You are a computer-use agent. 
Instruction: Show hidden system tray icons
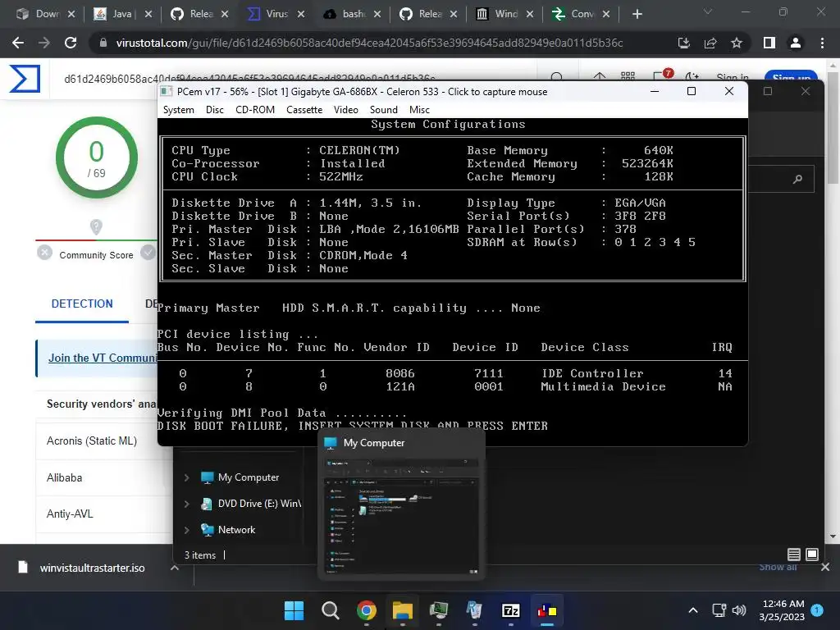tap(692, 610)
